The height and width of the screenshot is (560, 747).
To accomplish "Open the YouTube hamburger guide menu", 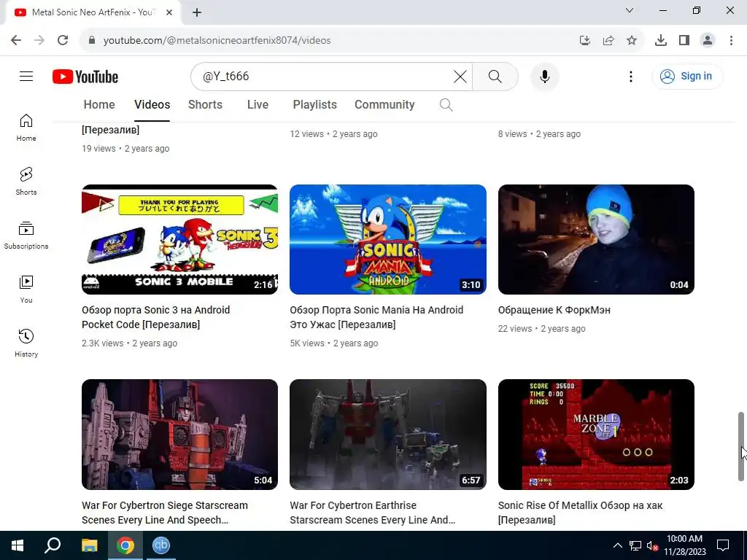I will (26, 76).
